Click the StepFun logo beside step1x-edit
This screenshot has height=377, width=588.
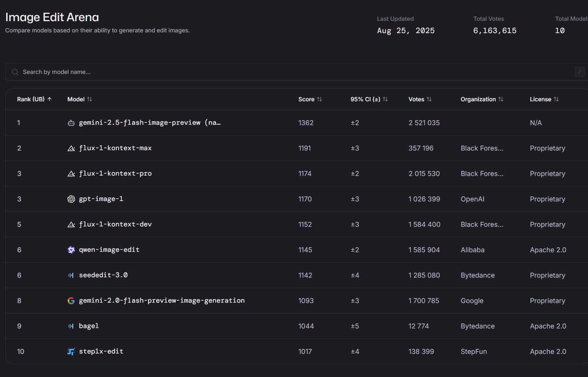point(71,352)
